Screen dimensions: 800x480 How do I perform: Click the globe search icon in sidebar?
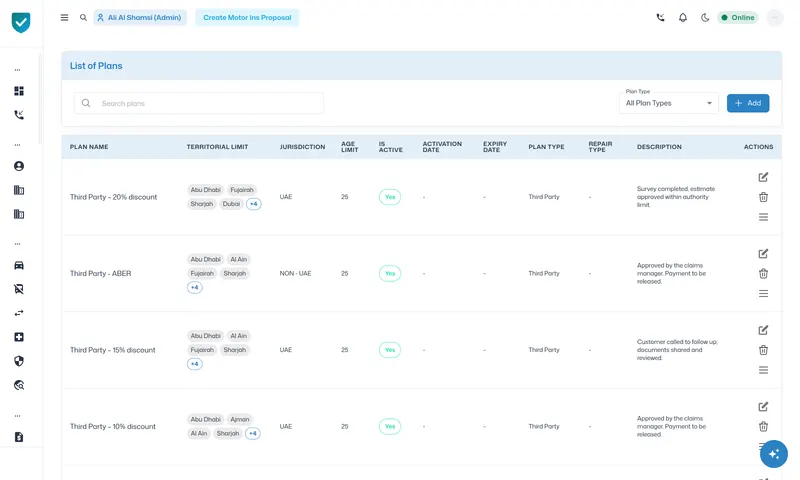[19, 385]
